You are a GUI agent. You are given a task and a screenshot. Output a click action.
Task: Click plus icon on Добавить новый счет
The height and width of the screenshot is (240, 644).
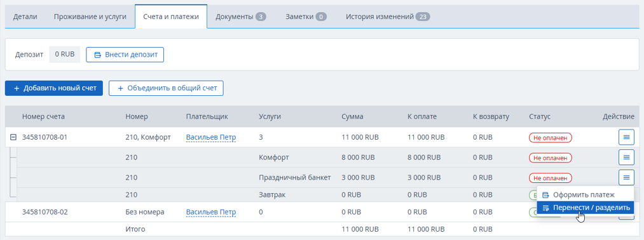coord(17,88)
